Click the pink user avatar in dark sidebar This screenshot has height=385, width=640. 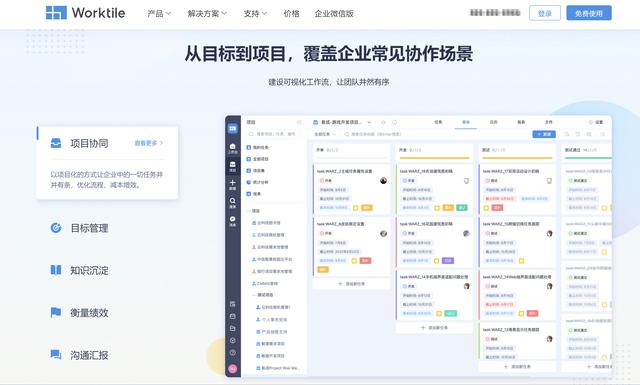[233, 369]
